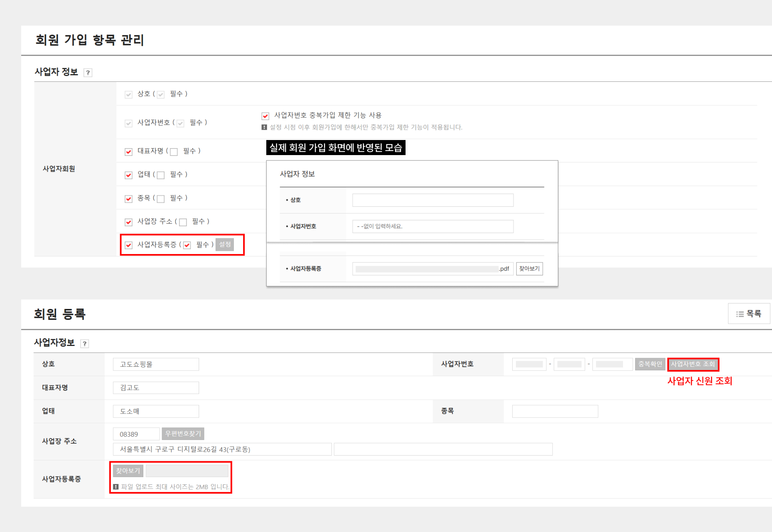Click the 중복확인 button
The image size is (772, 532).
650,364
